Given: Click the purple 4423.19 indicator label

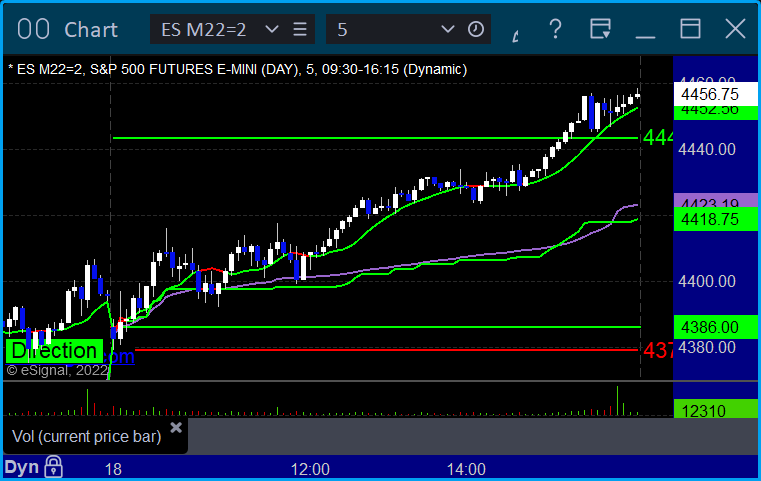Looking at the screenshot, I should coord(715,200).
